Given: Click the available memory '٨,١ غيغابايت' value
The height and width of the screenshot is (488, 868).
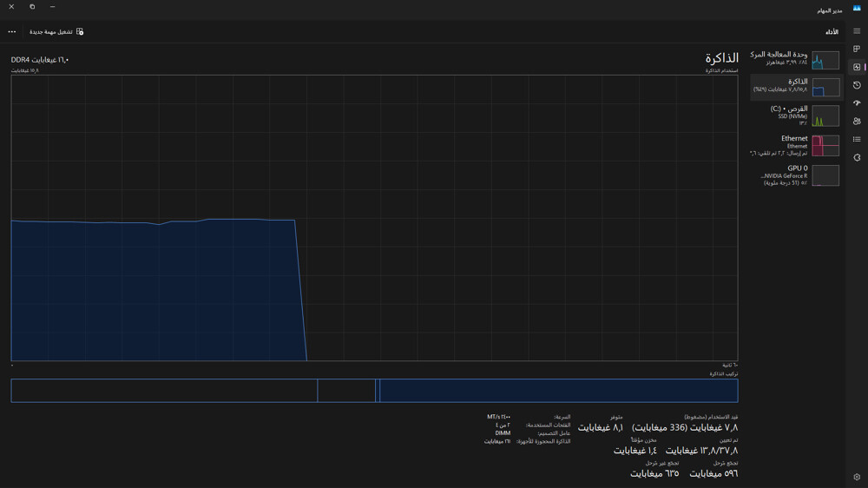Looking at the screenshot, I should point(600,427).
